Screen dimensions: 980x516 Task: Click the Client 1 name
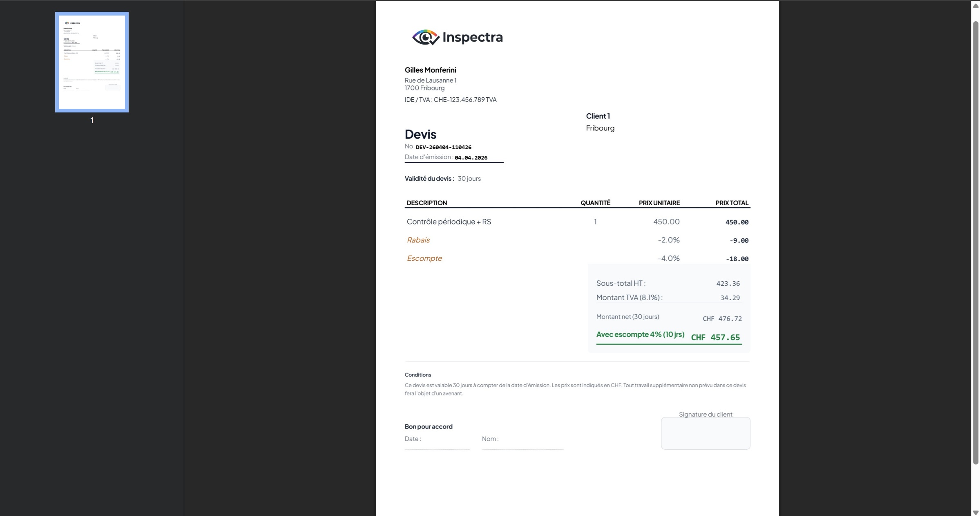point(598,116)
